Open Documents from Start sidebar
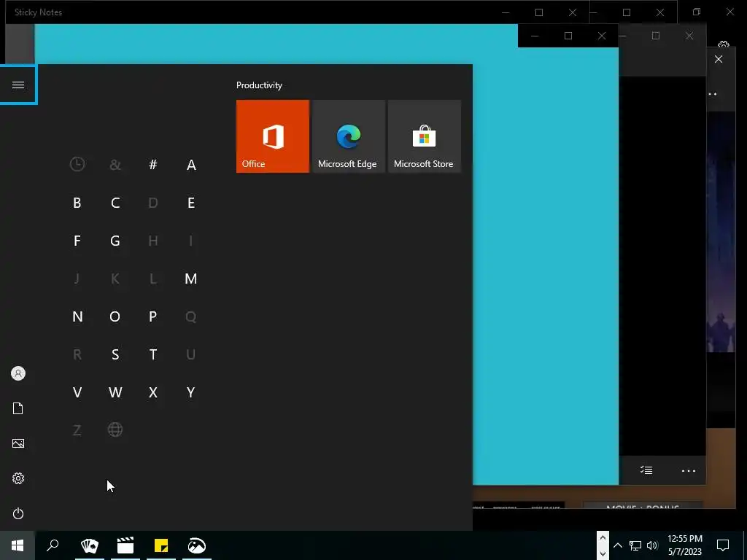 [18, 408]
